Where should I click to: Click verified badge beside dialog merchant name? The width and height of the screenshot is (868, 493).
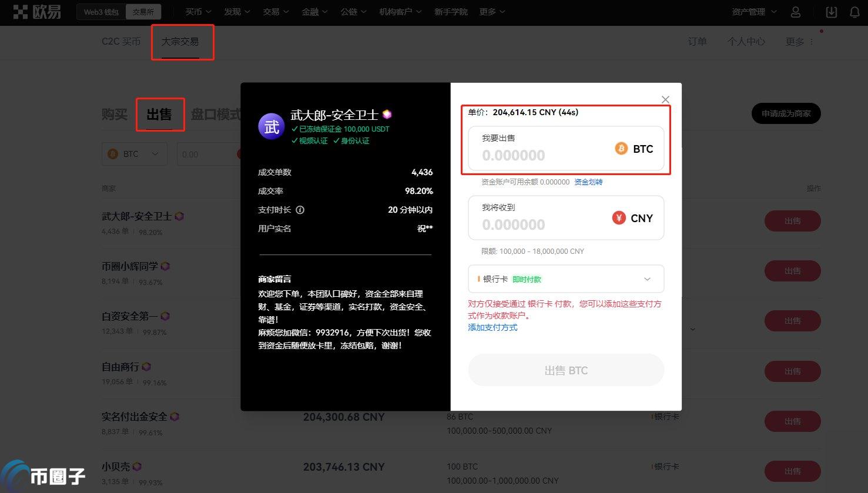point(387,114)
